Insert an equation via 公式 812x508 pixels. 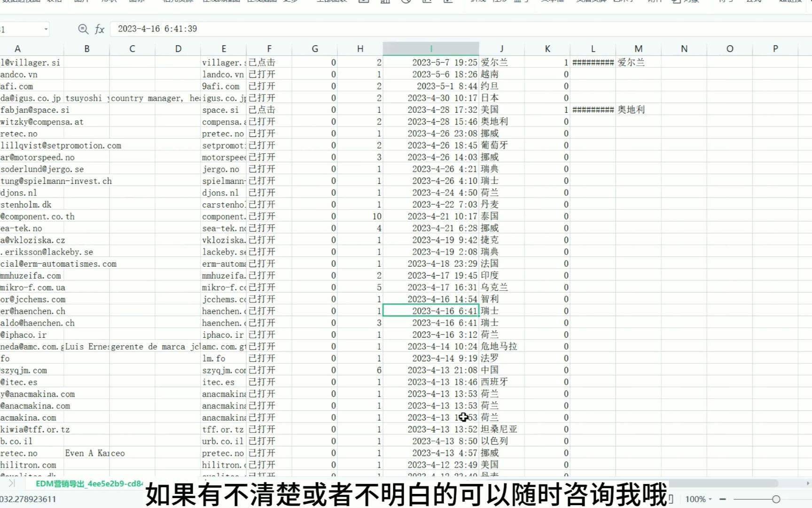(x=752, y=2)
